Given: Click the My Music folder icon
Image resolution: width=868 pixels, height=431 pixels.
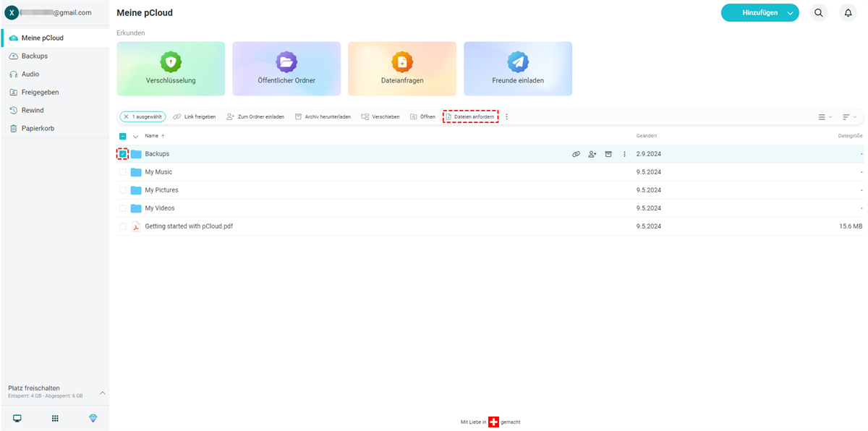Looking at the screenshot, I should pyautogui.click(x=136, y=172).
